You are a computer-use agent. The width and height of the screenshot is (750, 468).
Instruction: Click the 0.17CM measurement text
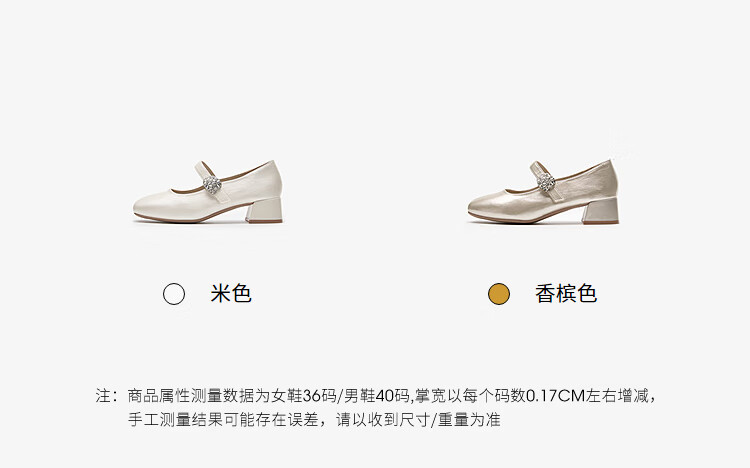click(x=556, y=396)
